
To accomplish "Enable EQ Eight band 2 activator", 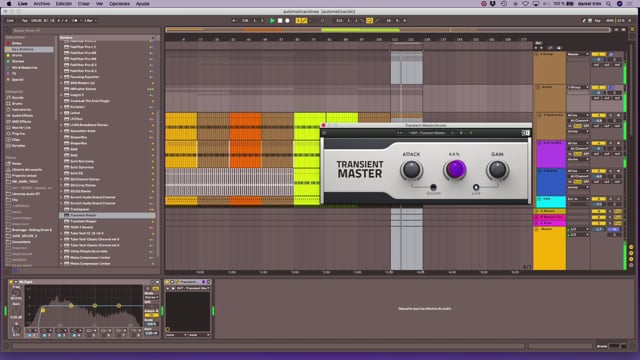I will point(44,335).
